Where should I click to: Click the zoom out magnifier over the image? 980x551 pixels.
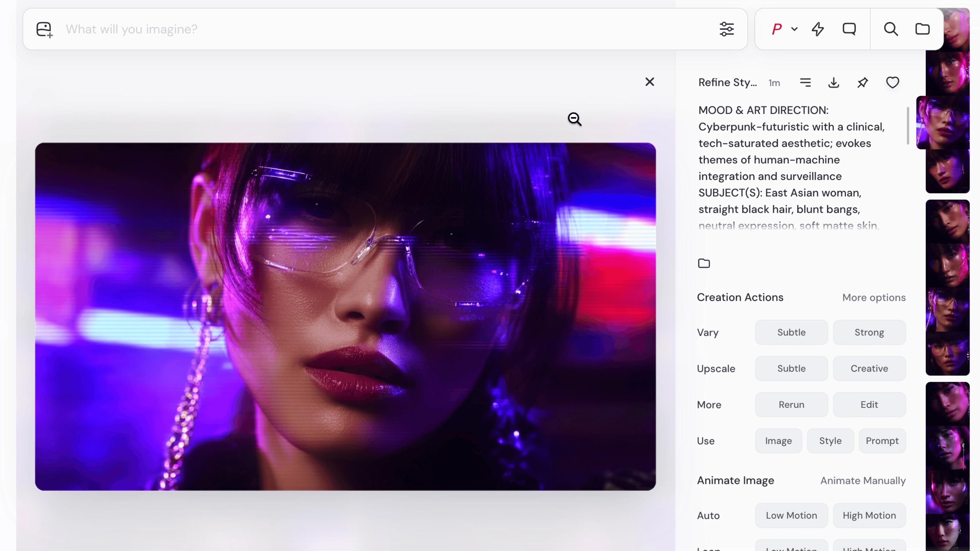click(574, 119)
